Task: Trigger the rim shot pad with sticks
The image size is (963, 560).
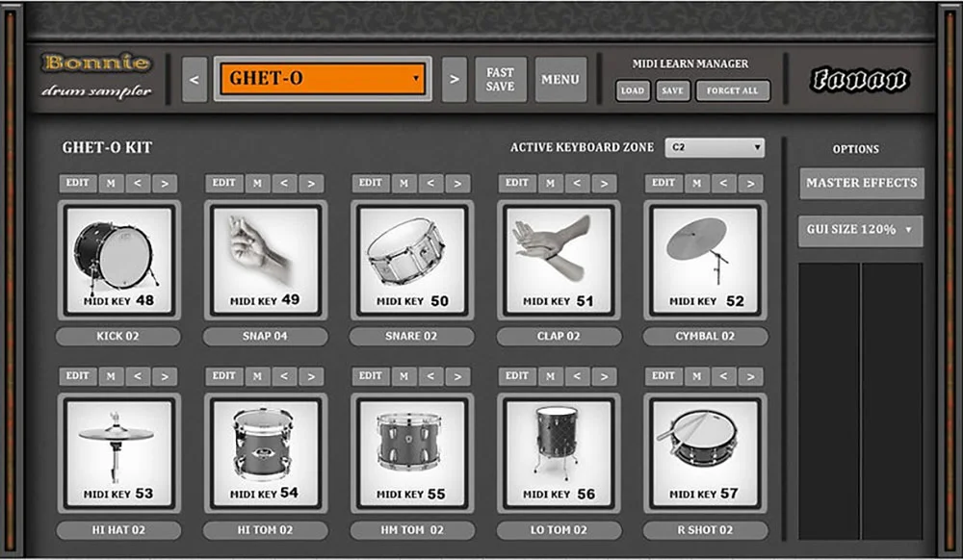Action: (706, 452)
